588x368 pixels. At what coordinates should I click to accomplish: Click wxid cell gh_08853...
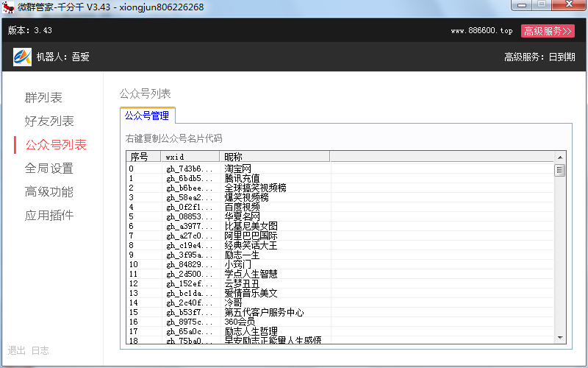190,216
